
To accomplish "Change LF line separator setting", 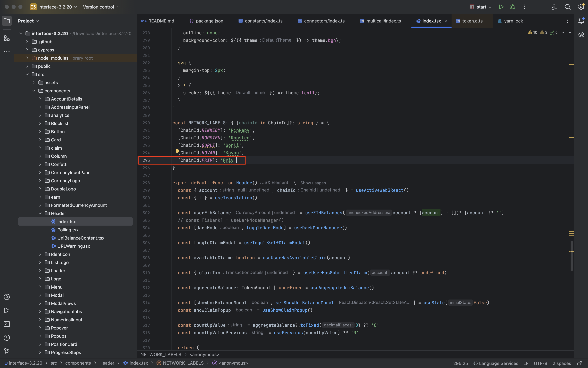I will click(x=526, y=363).
